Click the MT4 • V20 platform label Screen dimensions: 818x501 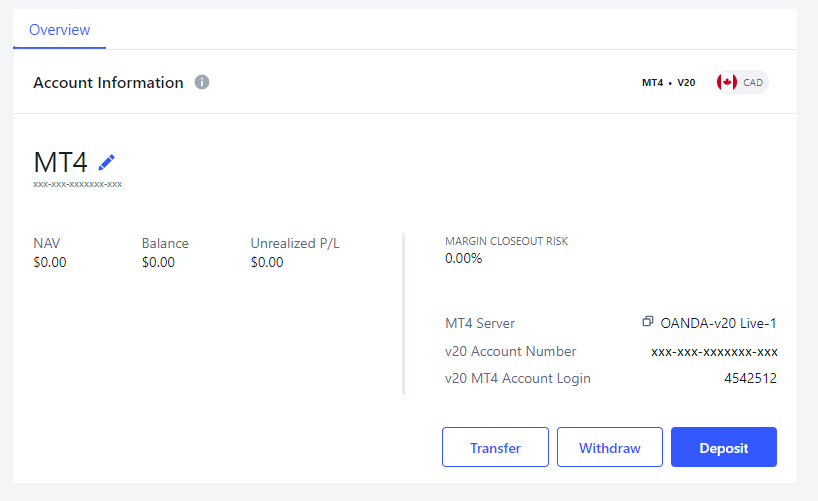click(x=668, y=82)
